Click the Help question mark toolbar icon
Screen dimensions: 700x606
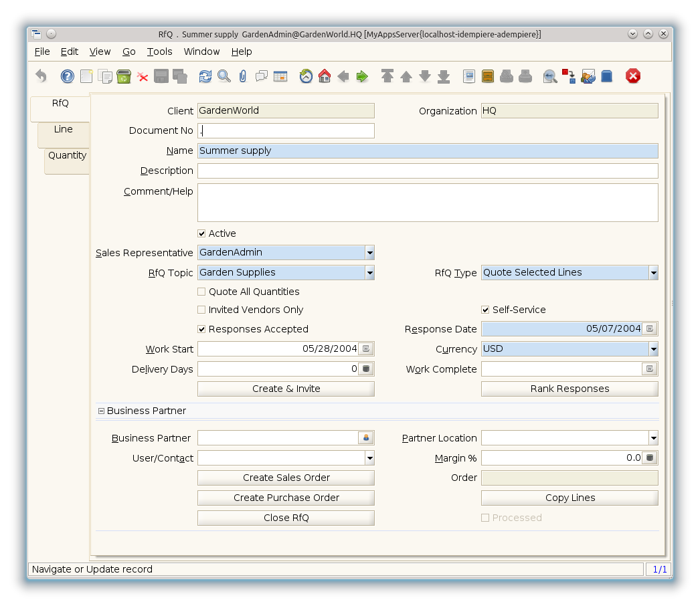pos(67,76)
